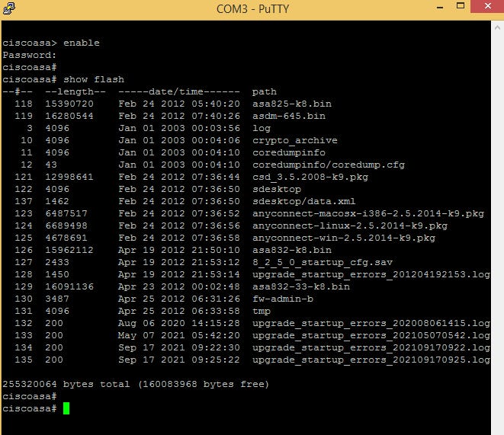504x435 pixels.
Task: Click the green terminal cursor block
Action: (x=66, y=408)
